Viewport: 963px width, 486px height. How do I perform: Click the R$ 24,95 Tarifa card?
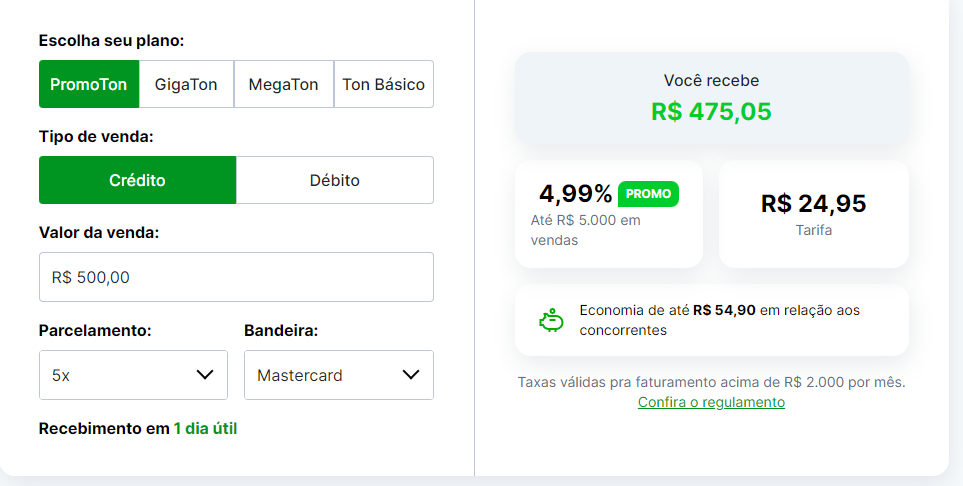[x=814, y=214]
